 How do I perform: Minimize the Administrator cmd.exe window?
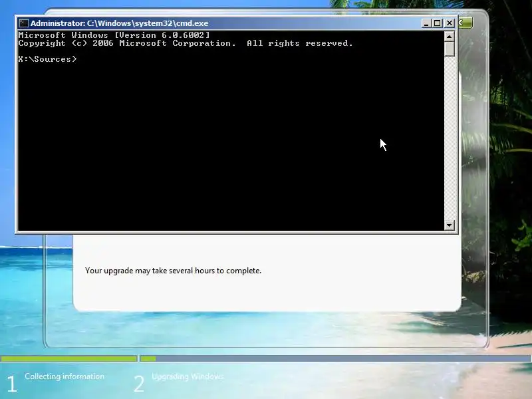click(x=426, y=23)
